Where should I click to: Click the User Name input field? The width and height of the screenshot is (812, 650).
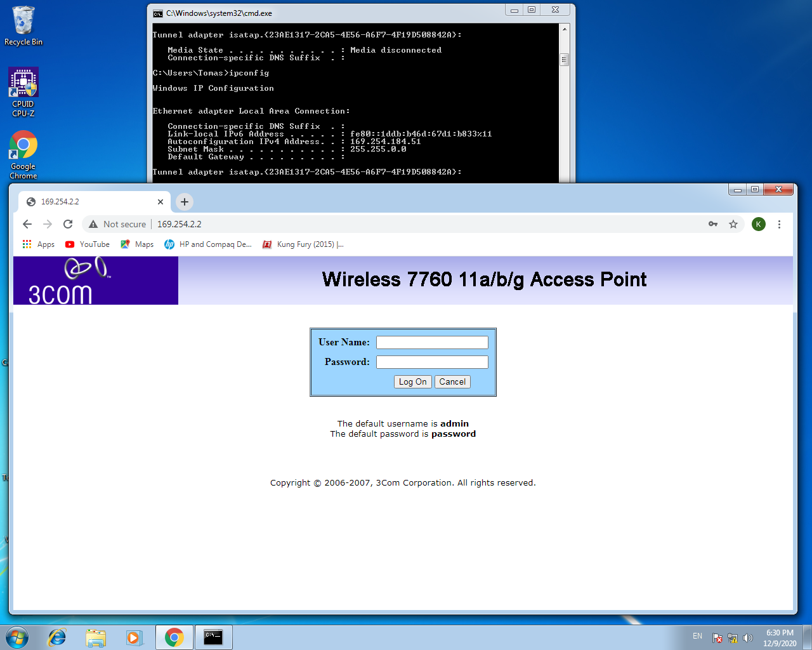pyautogui.click(x=432, y=343)
